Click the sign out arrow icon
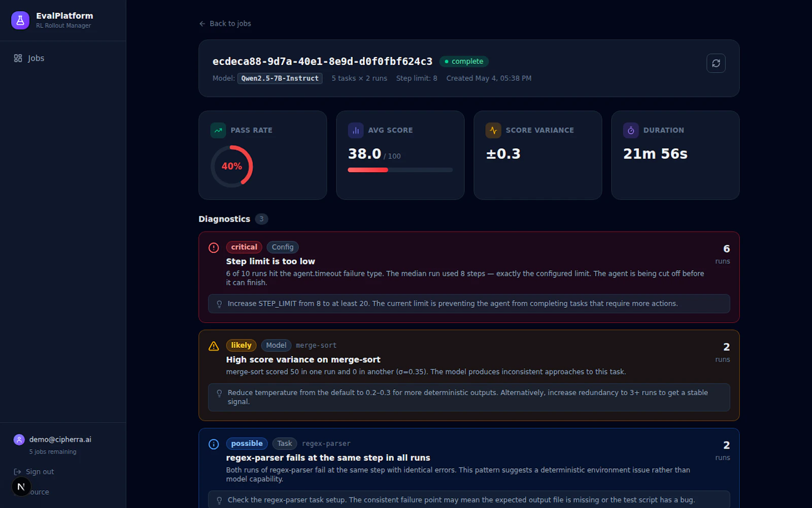812x508 pixels. (x=17, y=472)
